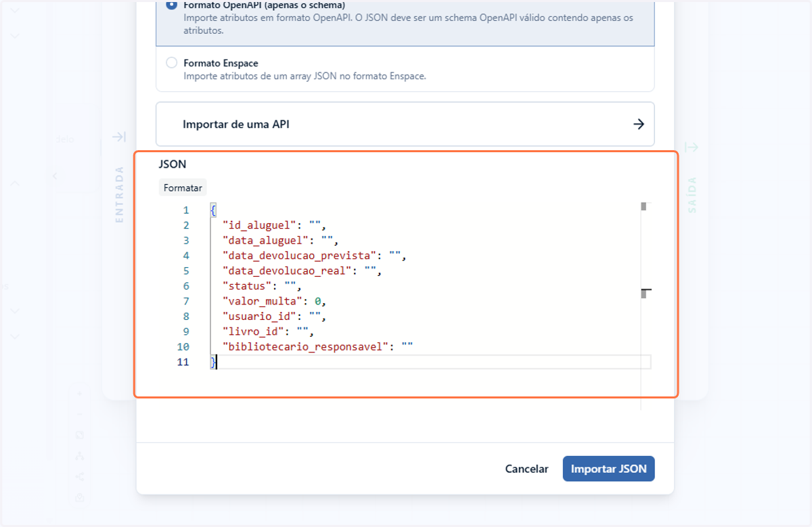Click the "data_devolucao_prevista" key in the editor
The width and height of the screenshot is (812, 527).
[x=300, y=256]
